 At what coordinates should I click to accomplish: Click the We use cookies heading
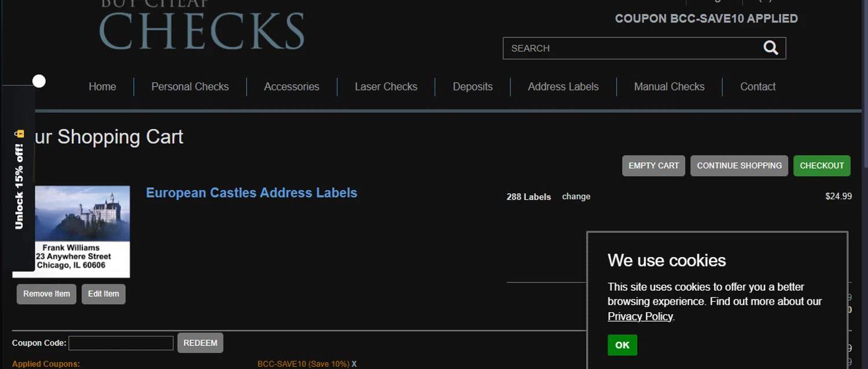coord(667,260)
